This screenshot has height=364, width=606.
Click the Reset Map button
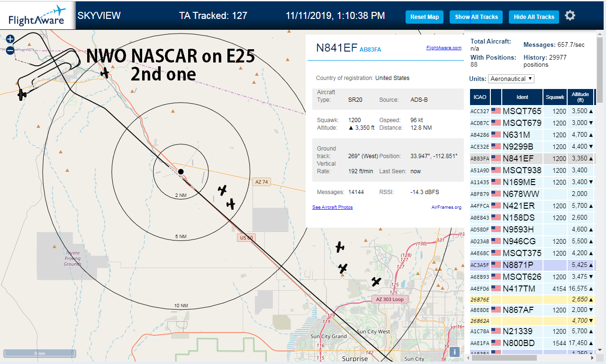[x=425, y=17]
